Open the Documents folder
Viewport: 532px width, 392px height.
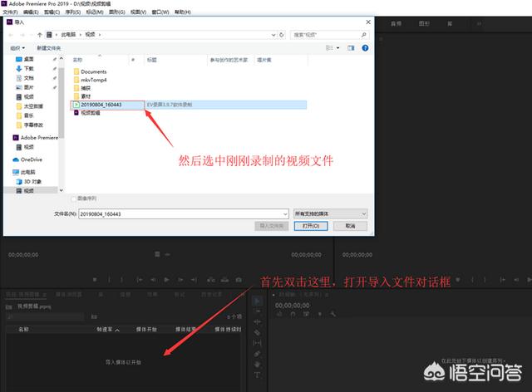pos(92,72)
